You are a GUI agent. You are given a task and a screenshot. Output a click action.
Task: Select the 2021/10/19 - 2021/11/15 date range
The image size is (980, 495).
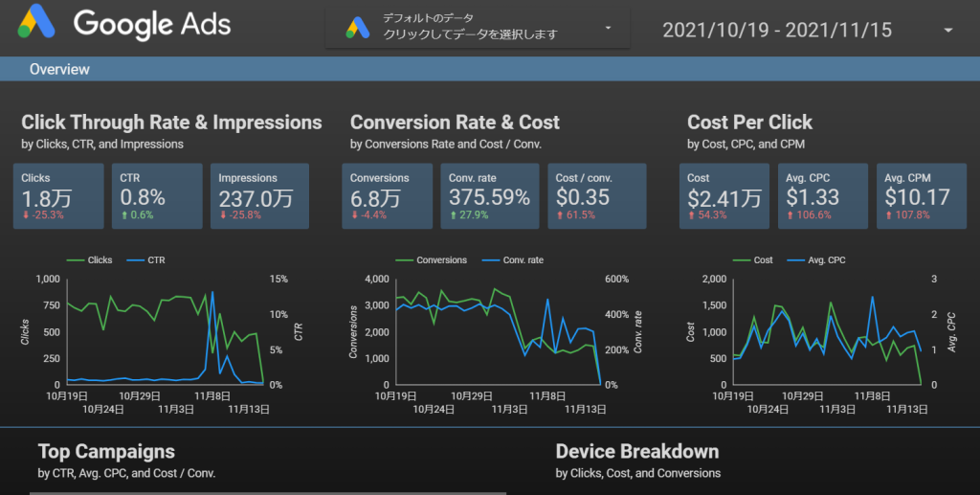pyautogui.click(x=777, y=30)
